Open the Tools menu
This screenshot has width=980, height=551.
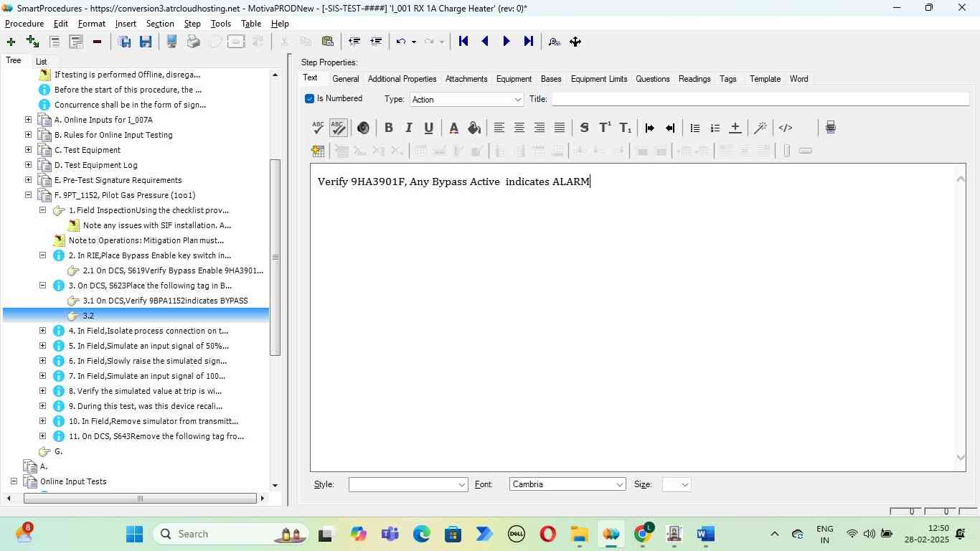point(221,24)
